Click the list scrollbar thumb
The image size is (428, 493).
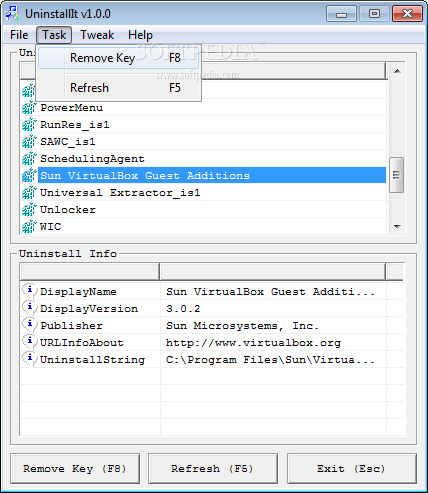397,175
